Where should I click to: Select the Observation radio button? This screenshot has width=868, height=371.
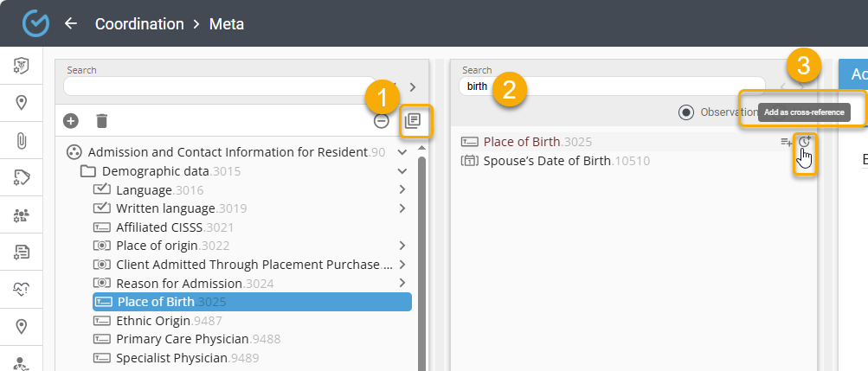(x=686, y=112)
